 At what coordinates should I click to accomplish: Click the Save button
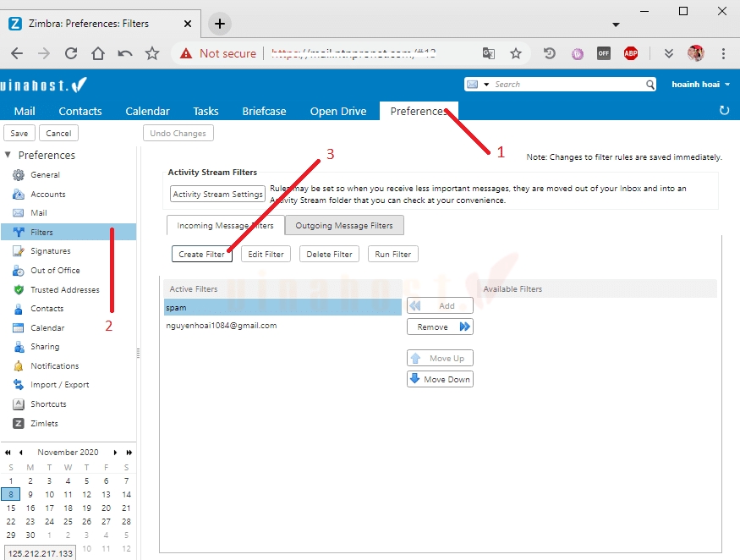(19, 133)
